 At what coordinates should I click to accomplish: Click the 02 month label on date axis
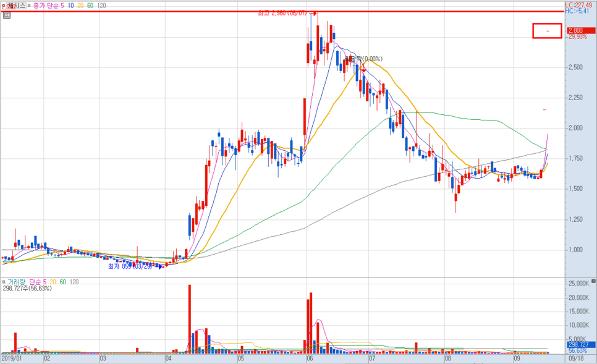click(x=47, y=358)
